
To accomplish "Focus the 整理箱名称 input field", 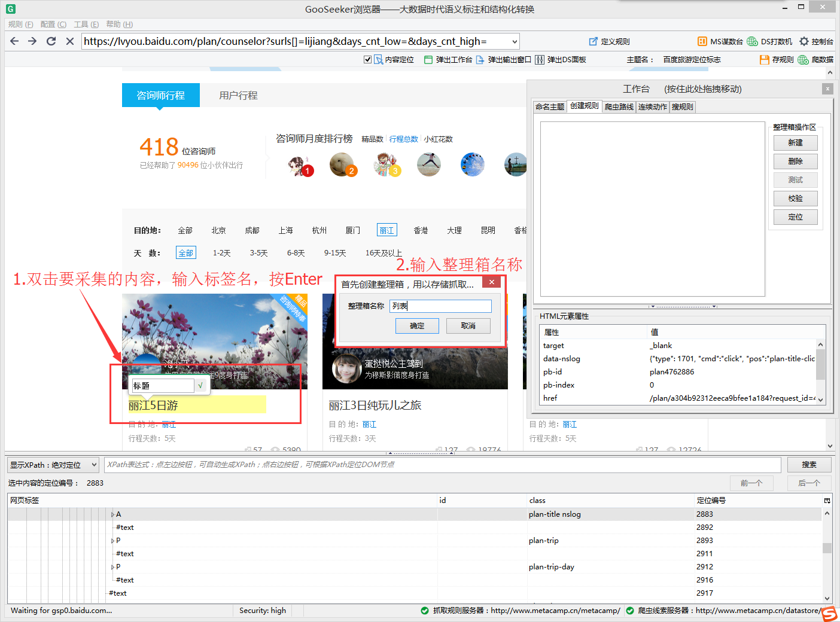I will click(x=440, y=306).
